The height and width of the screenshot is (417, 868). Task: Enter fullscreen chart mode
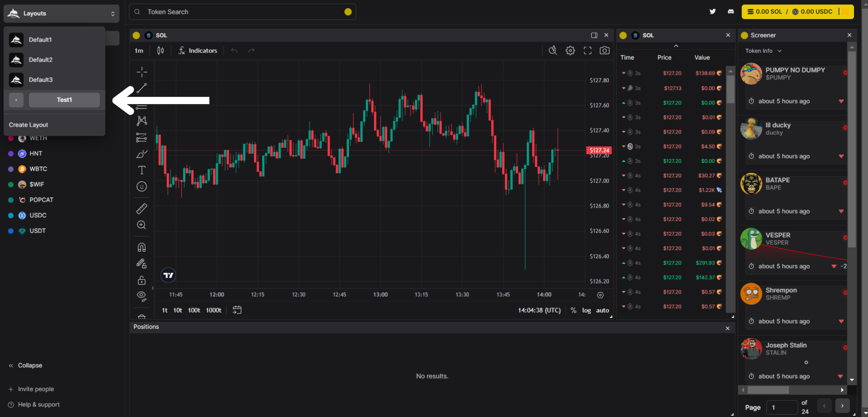point(587,51)
